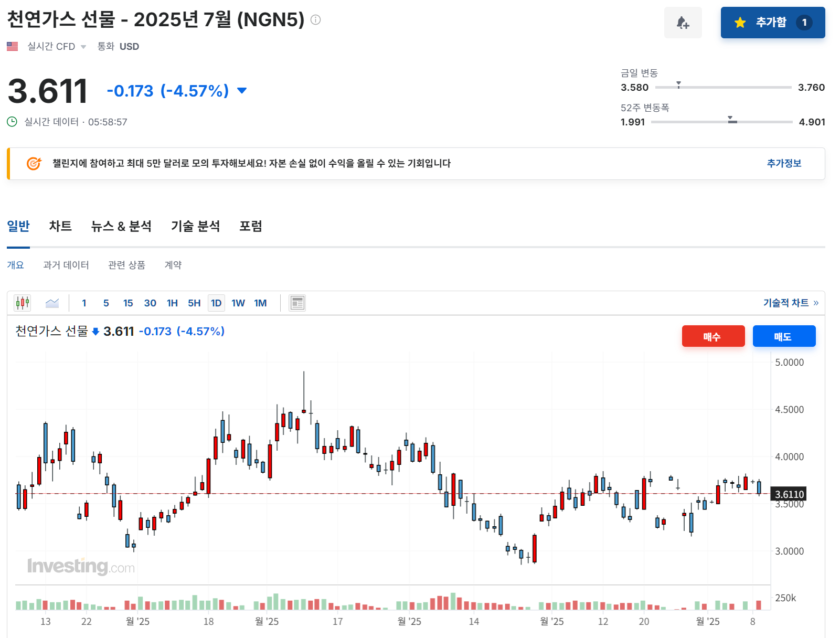The width and height of the screenshot is (840, 638).
Task: Click the US flag icon near 실시간 CFD
Action: pos(13,46)
